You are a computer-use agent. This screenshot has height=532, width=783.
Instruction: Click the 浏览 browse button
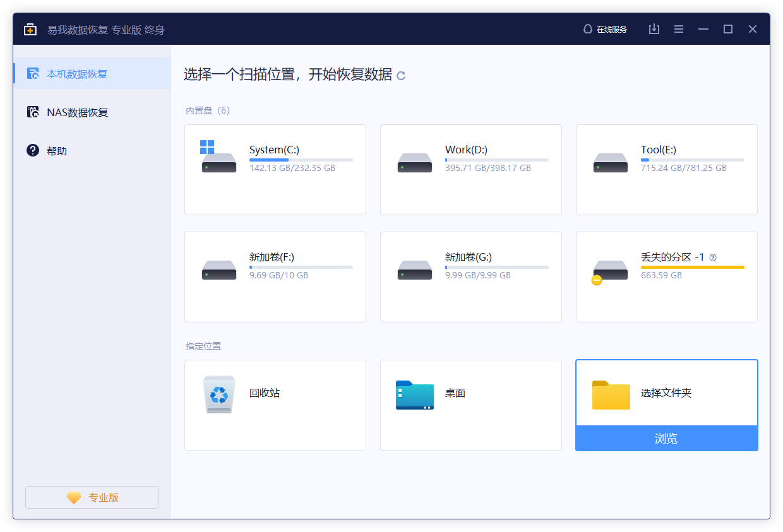click(666, 438)
